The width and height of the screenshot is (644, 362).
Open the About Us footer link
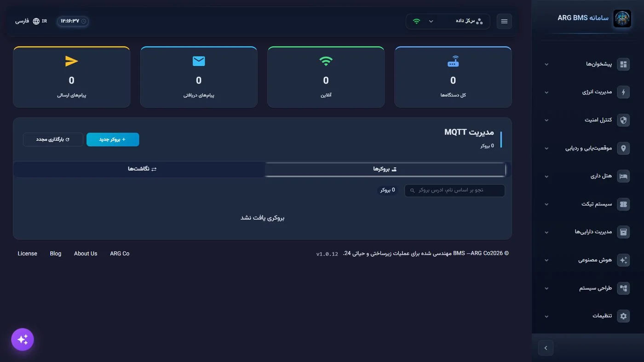click(86, 254)
